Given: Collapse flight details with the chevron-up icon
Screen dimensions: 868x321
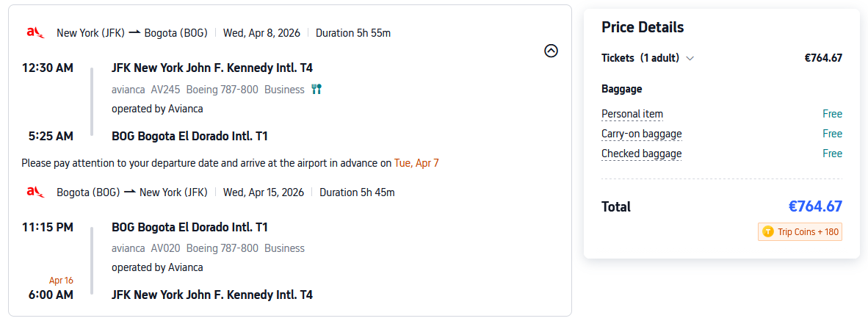Looking at the screenshot, I should pos(551,51).
